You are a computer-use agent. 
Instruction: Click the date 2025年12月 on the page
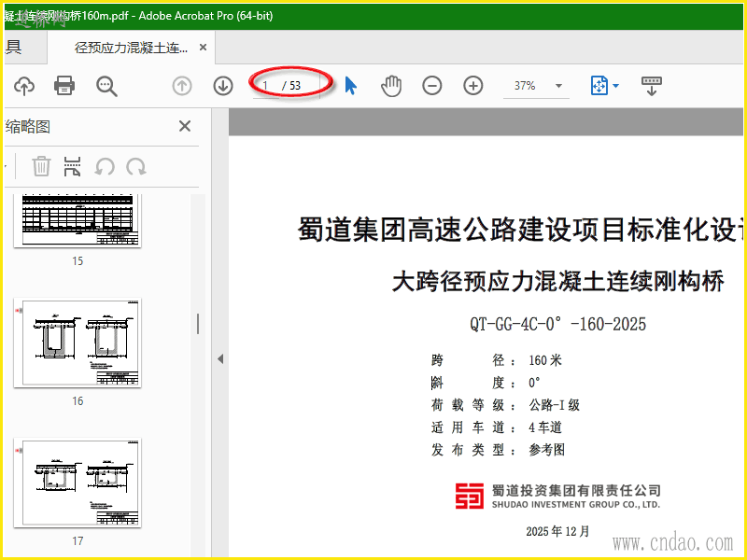(x=557, y=531)
